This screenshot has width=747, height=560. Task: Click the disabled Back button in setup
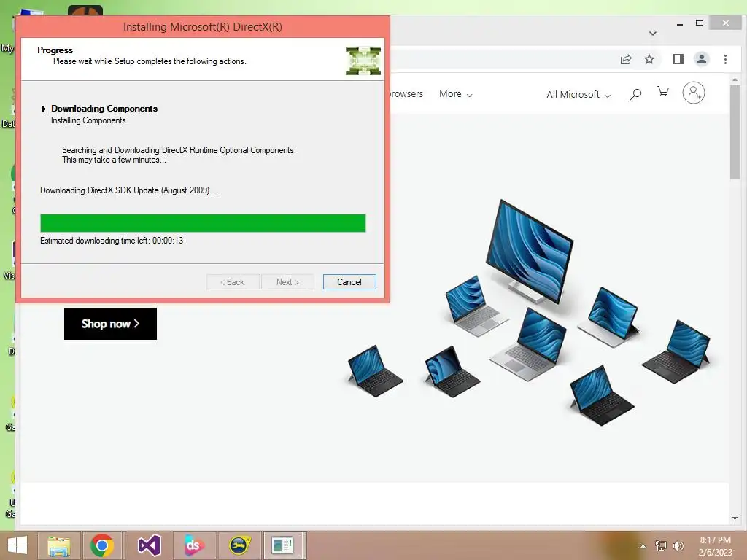click(233, 282)
